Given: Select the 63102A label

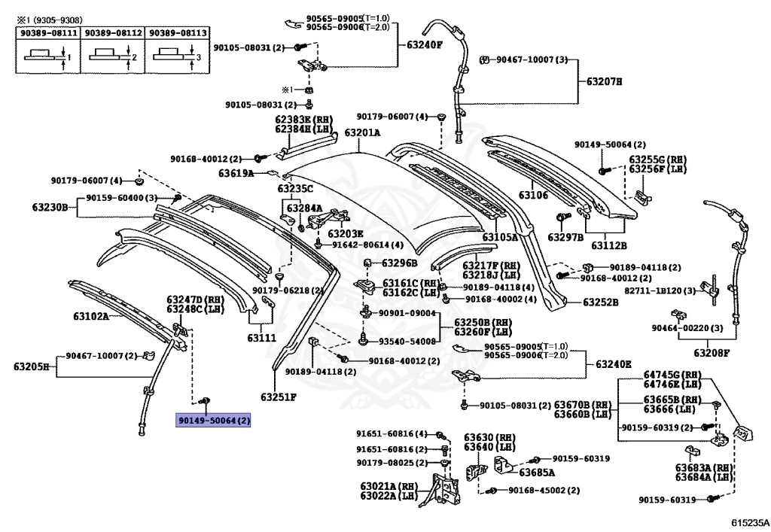Looking at the screenshot, I should point(91,316).
